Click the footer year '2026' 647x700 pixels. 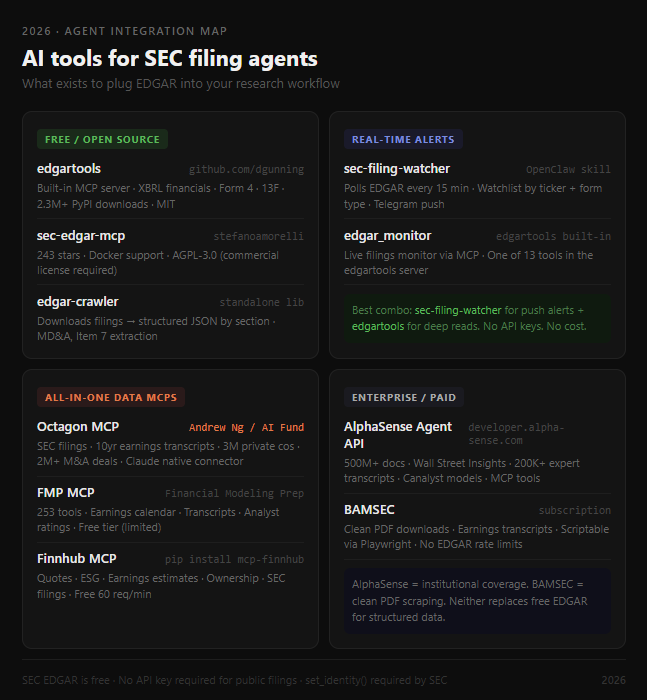pyautogui.click(x=614, y=680)
